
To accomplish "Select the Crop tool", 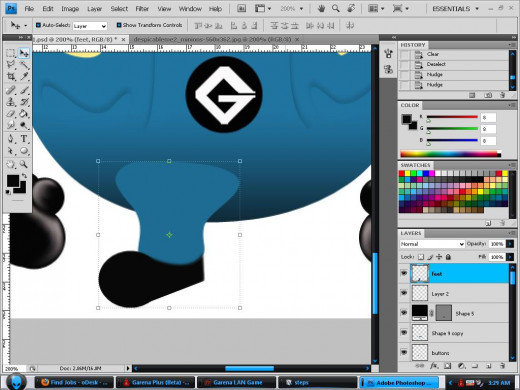I will (x=11, y=76).
